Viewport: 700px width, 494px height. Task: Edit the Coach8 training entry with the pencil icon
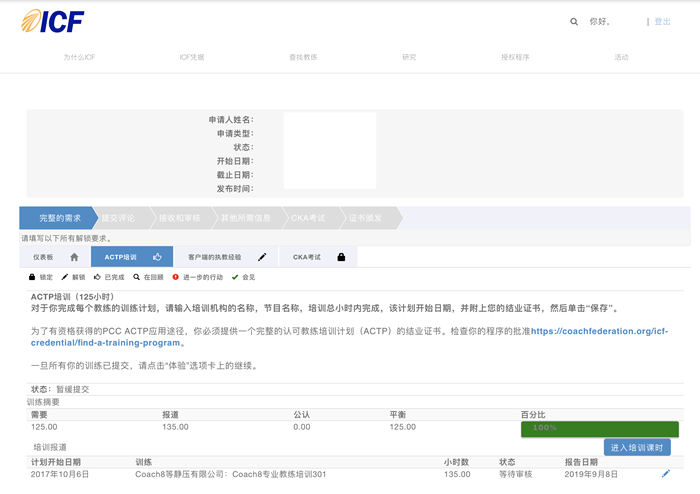(x=666, y=474)
